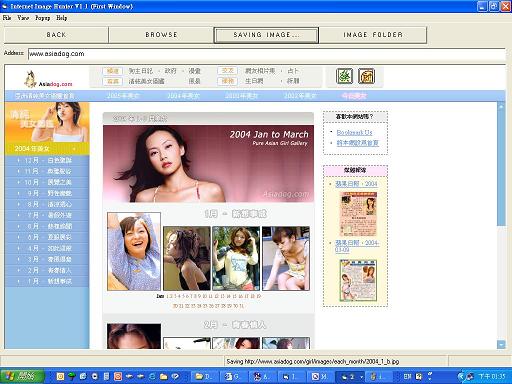This screenshot has height=384, width=512.
Task: Open the Help menu
Action: coord(62,18)
